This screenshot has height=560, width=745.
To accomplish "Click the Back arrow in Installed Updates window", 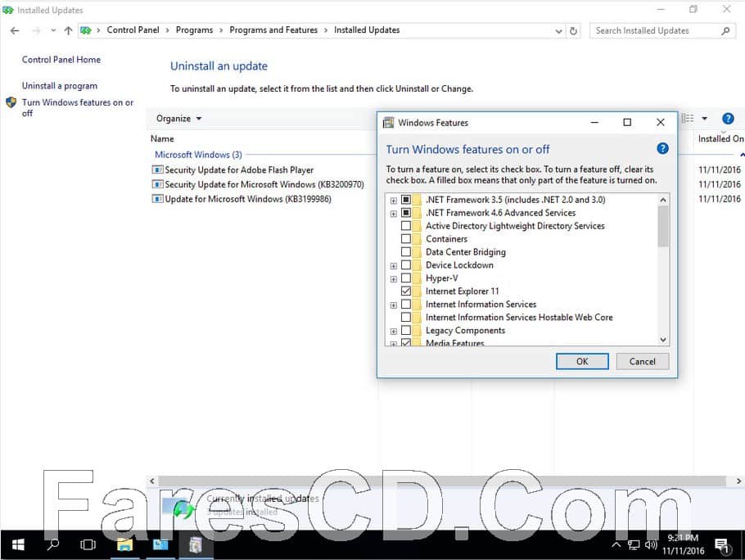I will tap(15, 30).
